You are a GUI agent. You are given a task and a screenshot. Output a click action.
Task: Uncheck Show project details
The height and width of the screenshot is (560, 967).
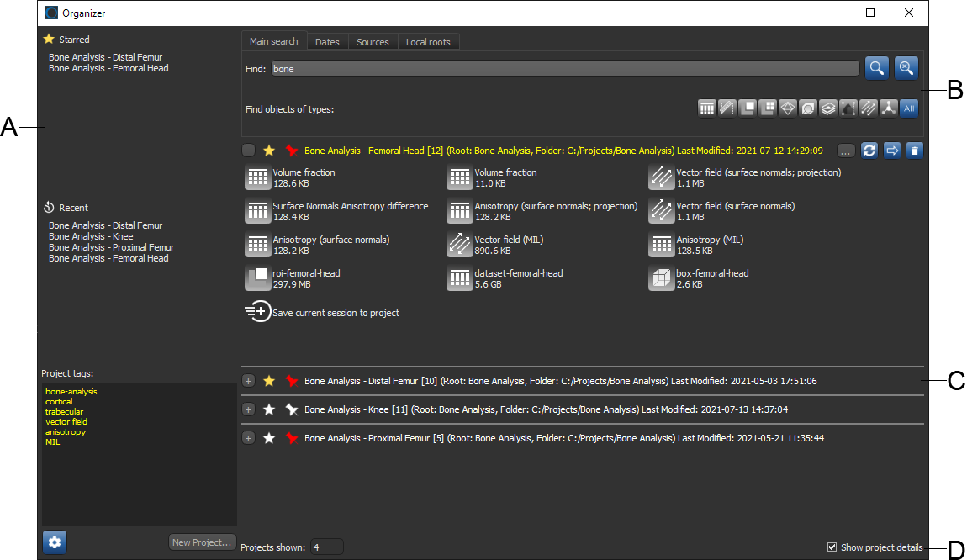click(832, 547)
